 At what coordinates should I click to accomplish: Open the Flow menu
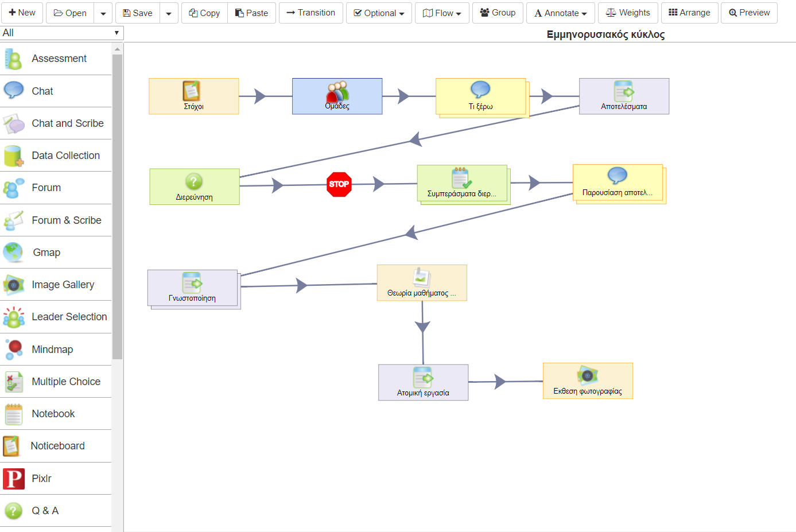(442, 13)
